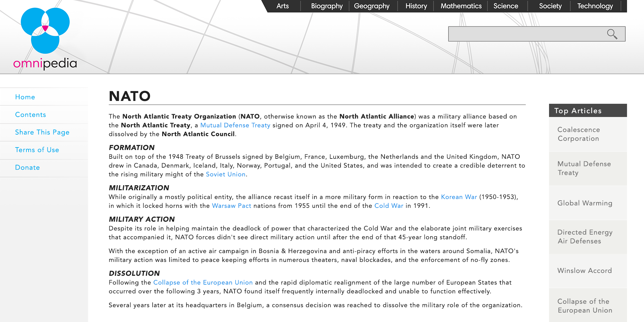
Task: Open Directed Energy Air Defenses top article
Action: (x=588, y=237)
